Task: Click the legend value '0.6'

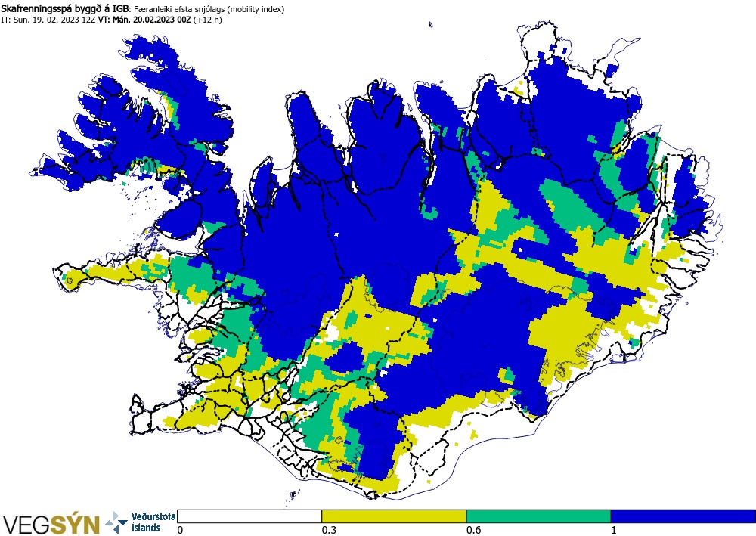Action: 473,530
